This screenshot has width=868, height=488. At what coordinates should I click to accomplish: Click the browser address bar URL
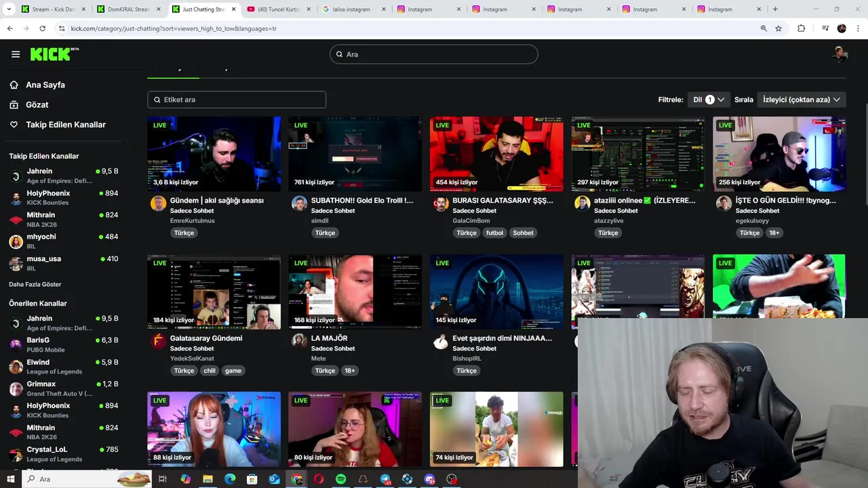(x=174, y=28)
